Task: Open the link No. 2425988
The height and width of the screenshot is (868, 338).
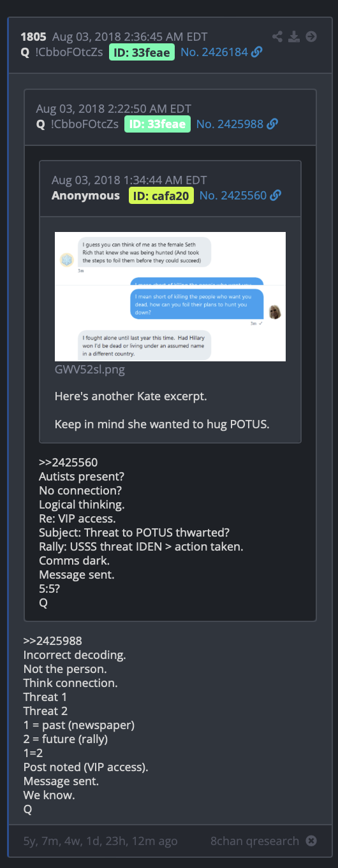Action: (x=230, y=124)
